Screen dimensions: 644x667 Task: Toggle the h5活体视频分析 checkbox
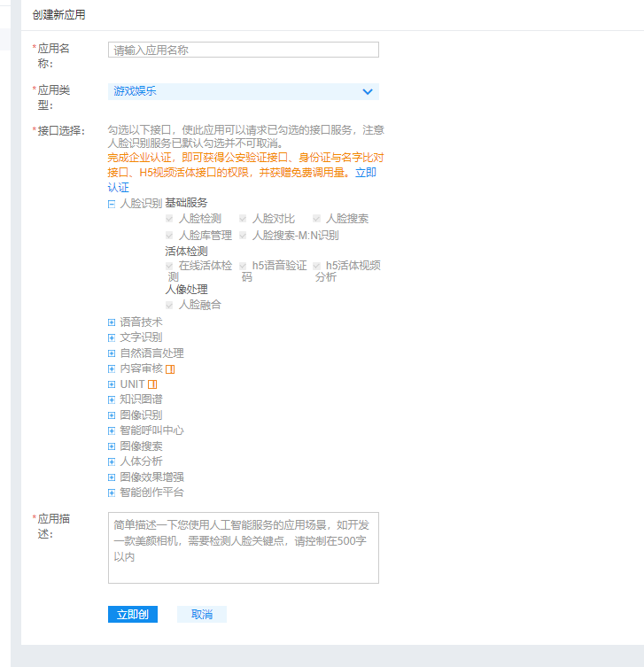[316, 266]
